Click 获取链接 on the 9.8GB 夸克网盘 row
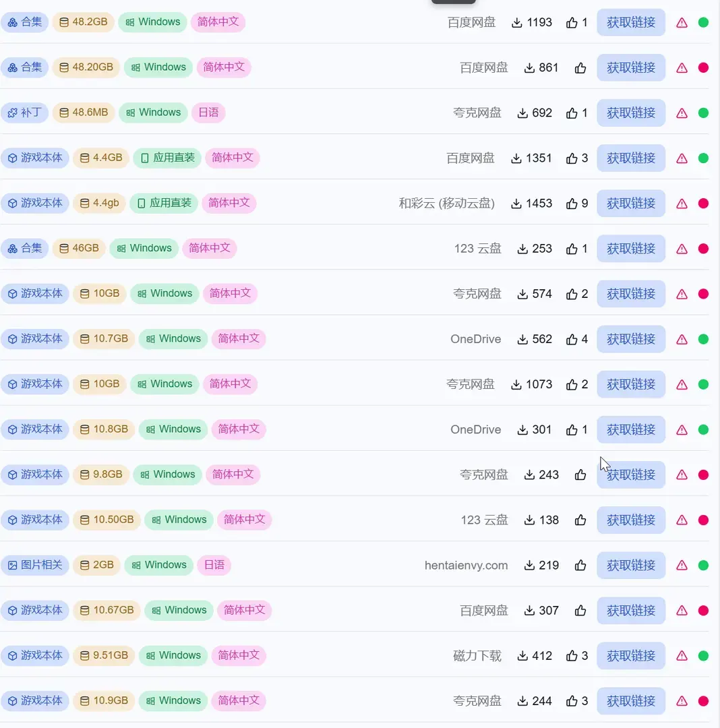This screenshot has width=720, height=728. coord(631,475)
